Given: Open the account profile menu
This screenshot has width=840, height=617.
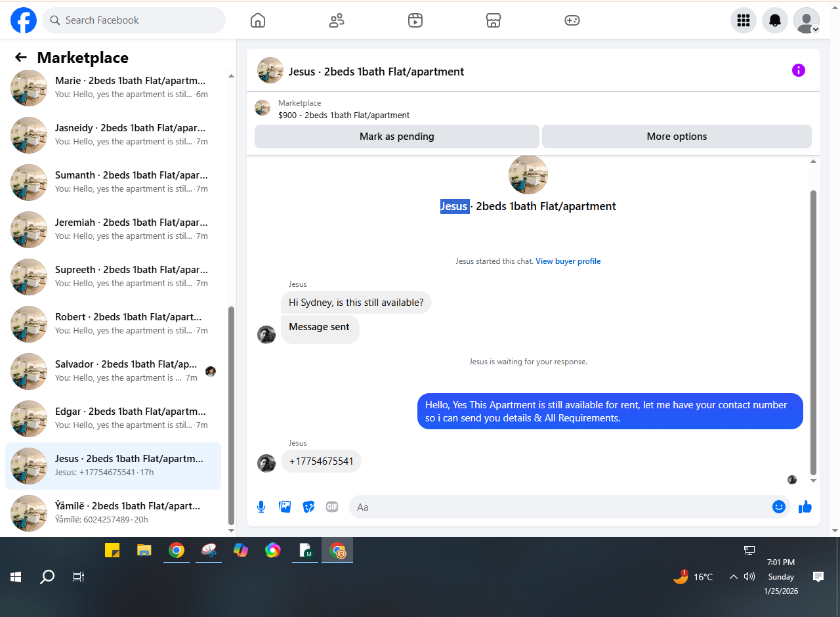Looking at the screenshot, I should point(807,20).
